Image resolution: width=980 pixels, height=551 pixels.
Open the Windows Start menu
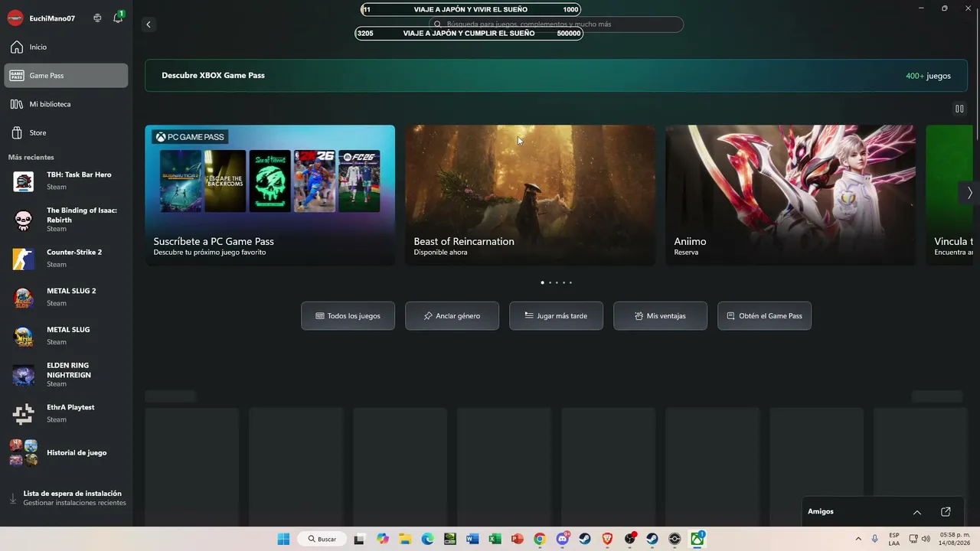click(x=283, y=539)
